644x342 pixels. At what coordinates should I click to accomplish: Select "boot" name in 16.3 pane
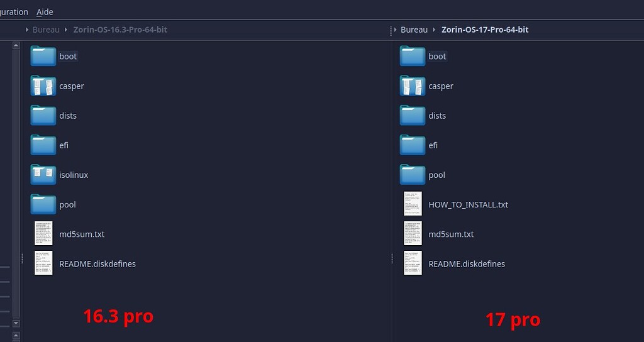click(x=68, y=56)
